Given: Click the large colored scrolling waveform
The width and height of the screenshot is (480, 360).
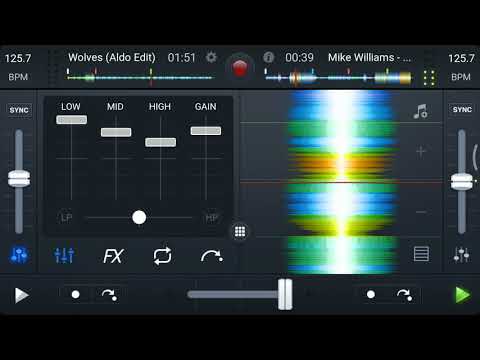Looking at the screenshot, I should (342, 182).
